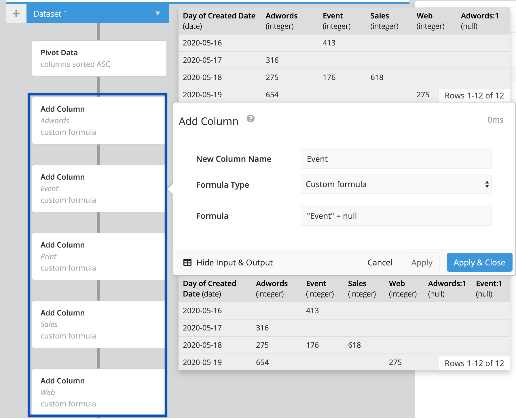
Task: Open the Add Column Sales step
Action: (x=98, y=324)
